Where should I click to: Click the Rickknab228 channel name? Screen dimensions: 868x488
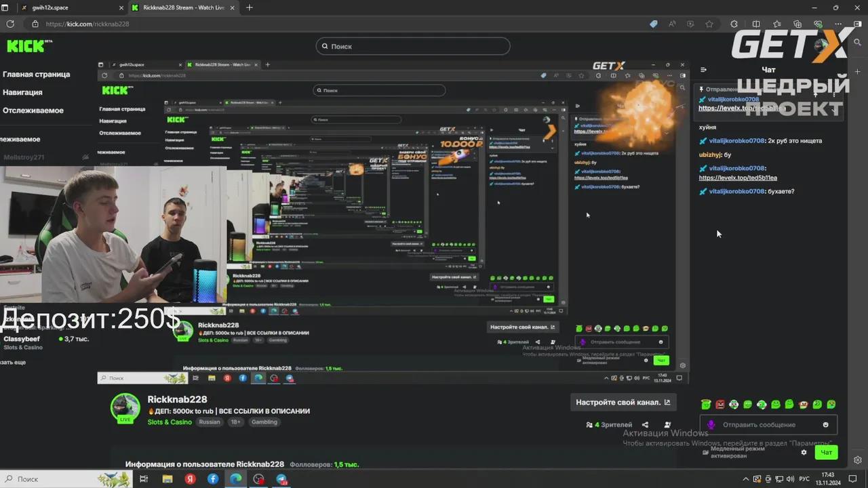pyautogui.click(x=178, y=400)
